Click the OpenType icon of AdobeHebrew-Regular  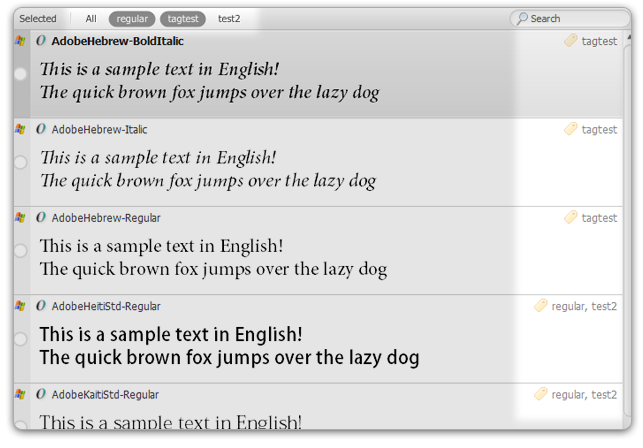point(41,217)
